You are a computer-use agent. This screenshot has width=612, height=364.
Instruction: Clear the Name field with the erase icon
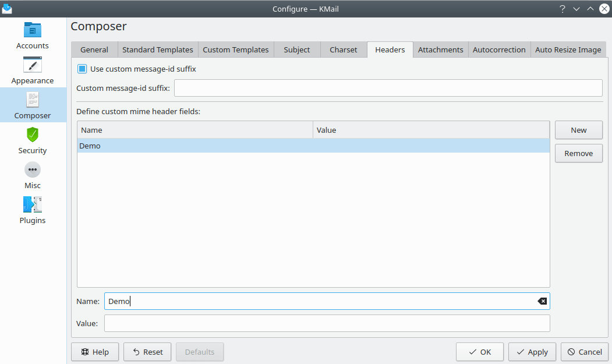(542, 301)
